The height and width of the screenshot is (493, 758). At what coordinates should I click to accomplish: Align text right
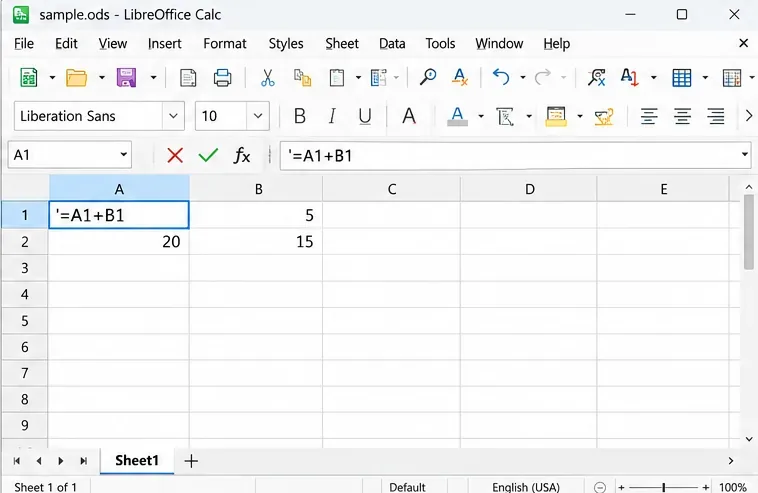pyautogui.click(x=715, y=116)
